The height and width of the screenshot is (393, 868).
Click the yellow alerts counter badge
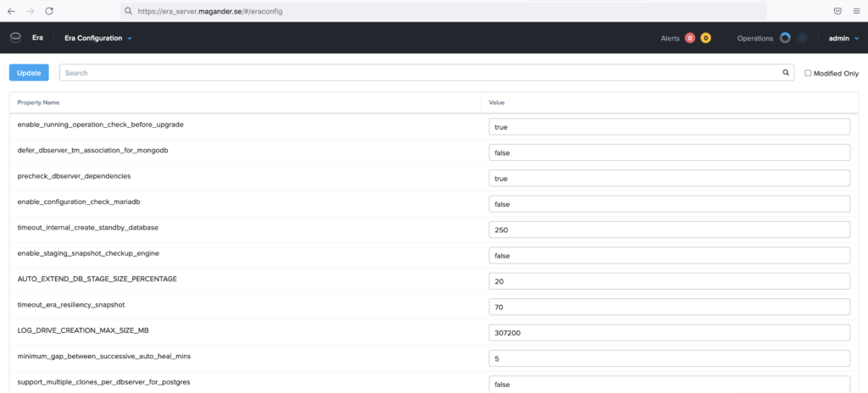[706, 38]
